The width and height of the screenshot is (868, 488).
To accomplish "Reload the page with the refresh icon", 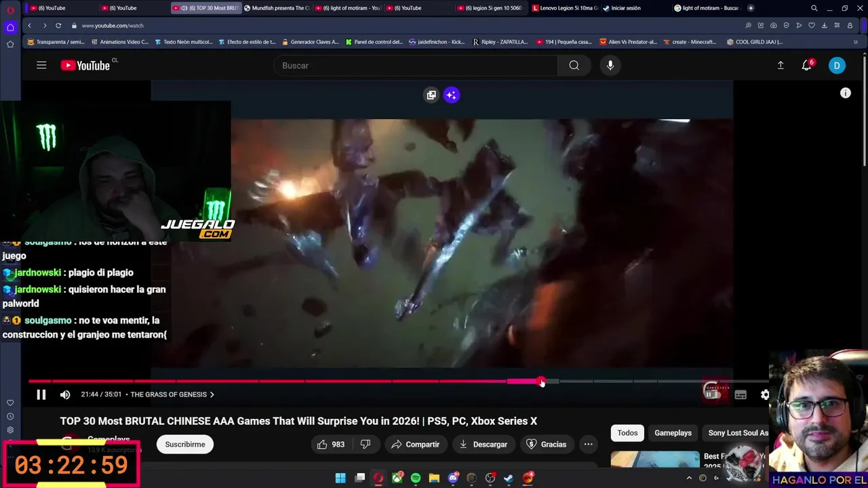I will click(58, 25).
